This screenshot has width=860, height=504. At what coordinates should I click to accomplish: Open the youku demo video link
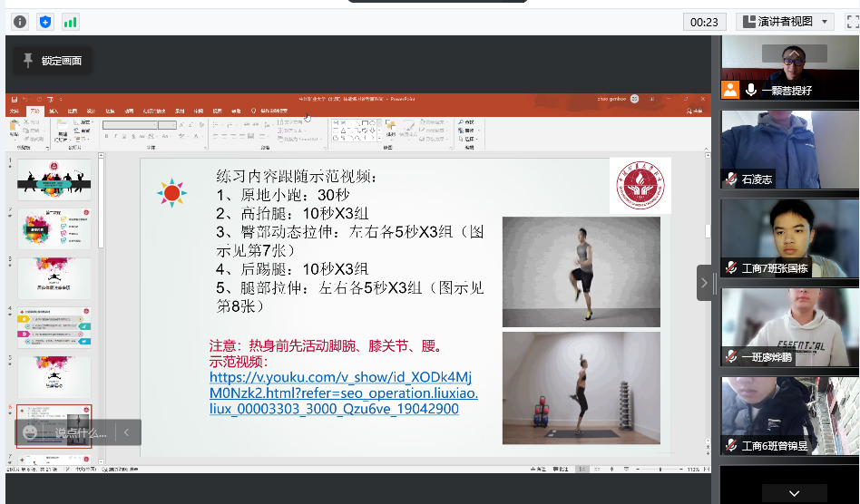click(343, 393)
